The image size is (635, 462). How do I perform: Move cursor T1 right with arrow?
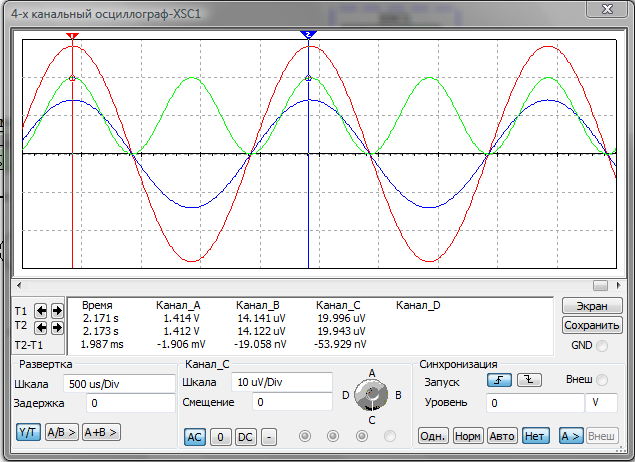click(57, 311)
